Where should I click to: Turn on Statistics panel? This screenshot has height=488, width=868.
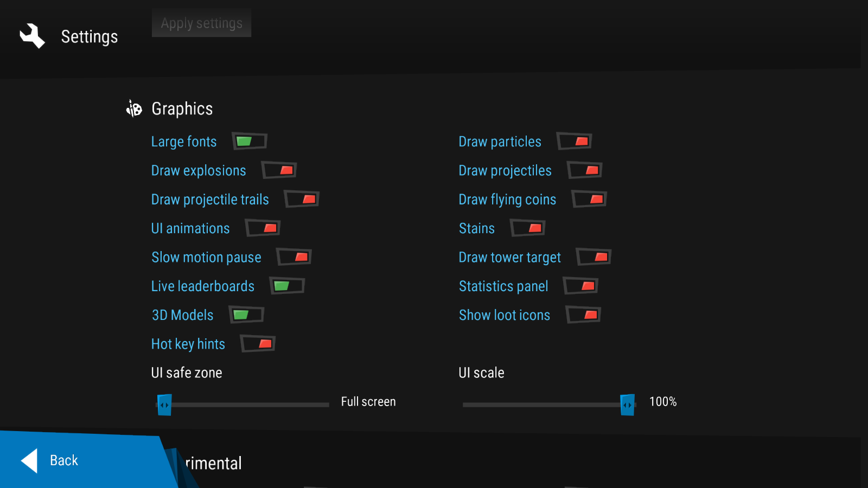(581, 286)
